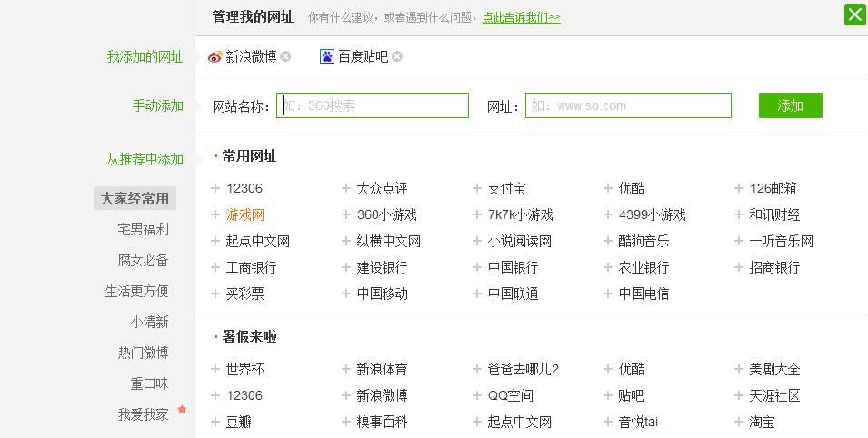The width and height of the screenshot is (868, 438).
Task: Click the 音悦tai site name
Action: [638, 422]
